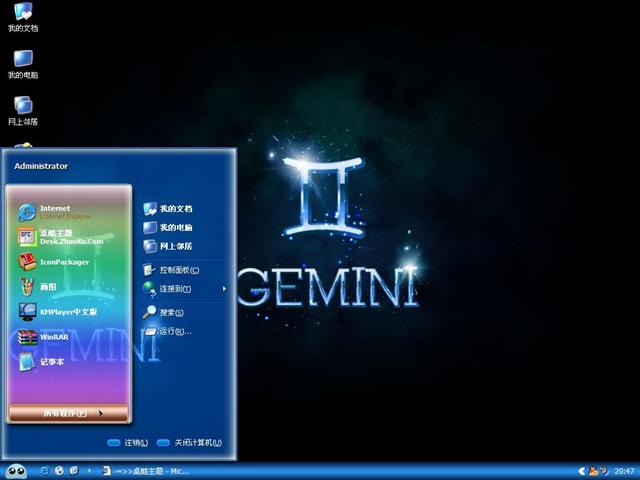
Task: Open the 我的电脑 desktop icon
Action: point(23,64)
